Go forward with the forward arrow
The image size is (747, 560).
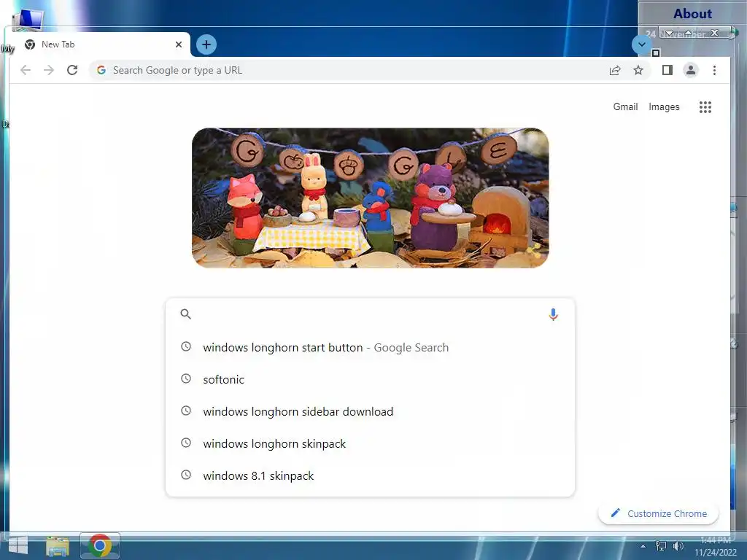(49, 71)
